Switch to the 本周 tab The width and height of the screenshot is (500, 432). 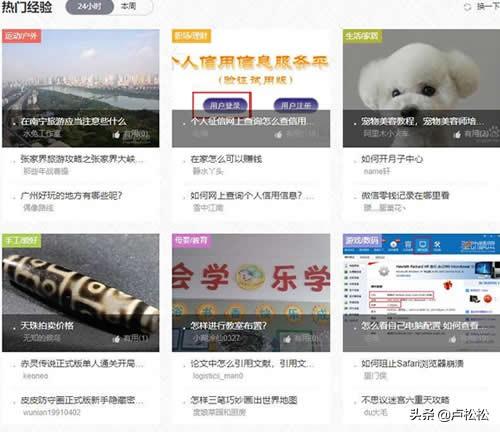coord(129,6)
